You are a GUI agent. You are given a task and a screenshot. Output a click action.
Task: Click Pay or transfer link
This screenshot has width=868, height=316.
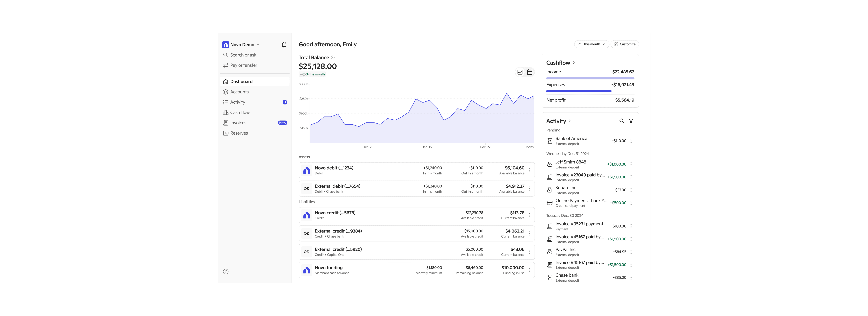point(243,65)
